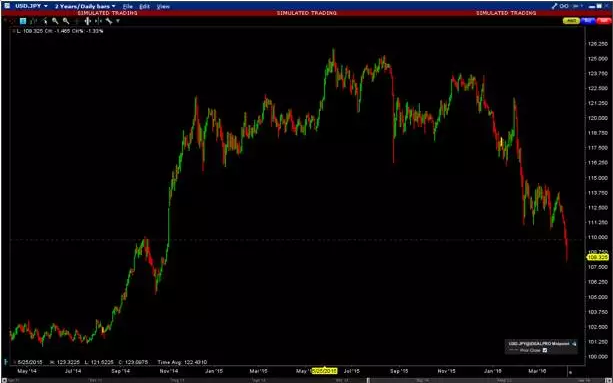Click the second magnifier zoom icon

tap(66, 21)
